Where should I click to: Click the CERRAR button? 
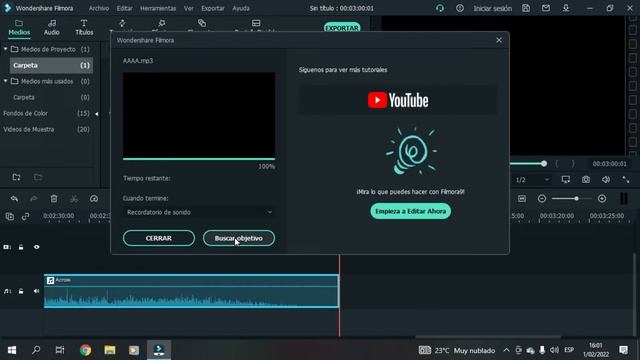(159, 238)
